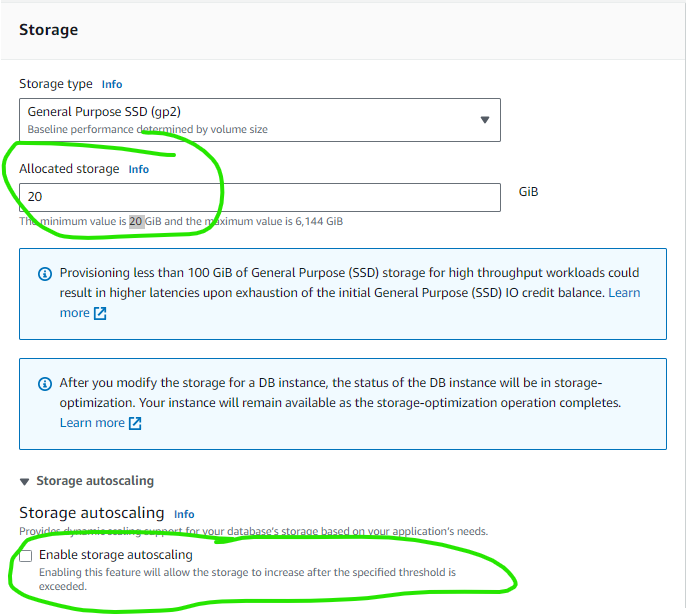Viewport: 686px width, 614px height.
Task: Click the info icon in the Provisioning notice
Action: (x=45, y=274)
